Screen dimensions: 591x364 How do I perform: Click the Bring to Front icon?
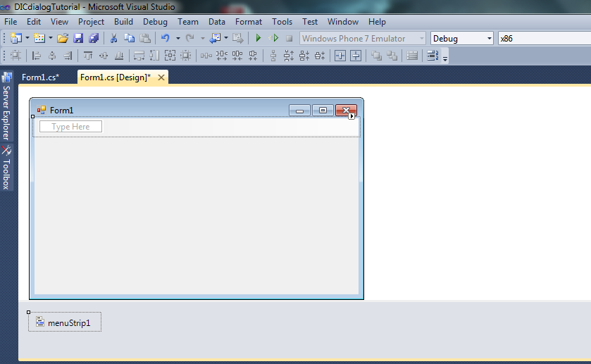pyautogui.click(x=376, y=56)
